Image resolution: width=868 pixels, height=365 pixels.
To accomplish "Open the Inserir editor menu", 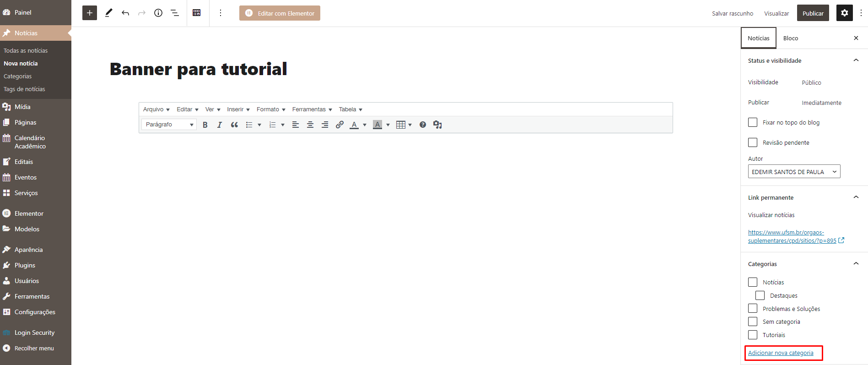I will pos(238,109).
